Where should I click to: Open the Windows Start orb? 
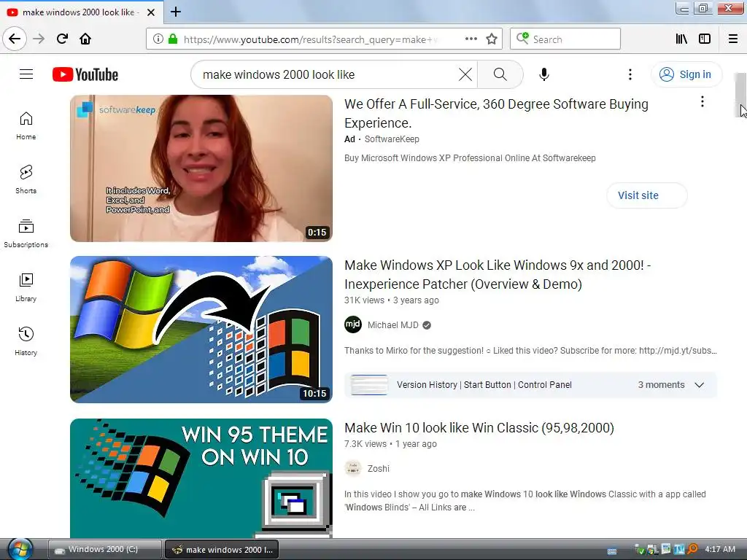pyautogui.click(x=20, y=550)
